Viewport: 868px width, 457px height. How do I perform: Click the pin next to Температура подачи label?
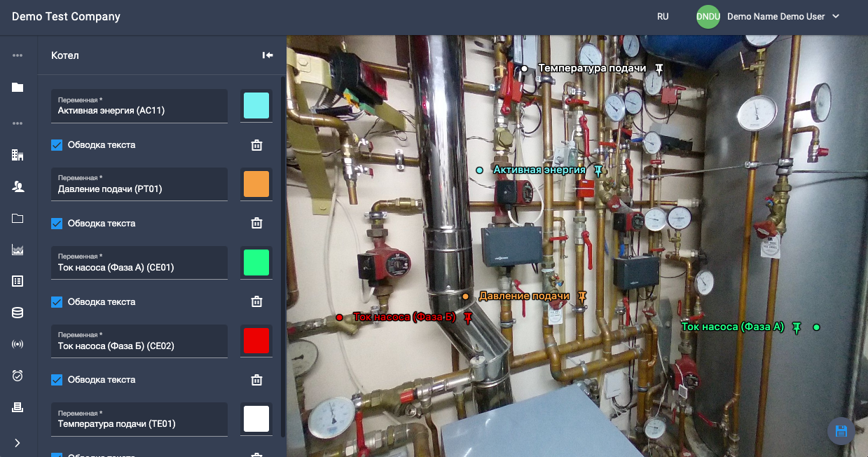659,68
